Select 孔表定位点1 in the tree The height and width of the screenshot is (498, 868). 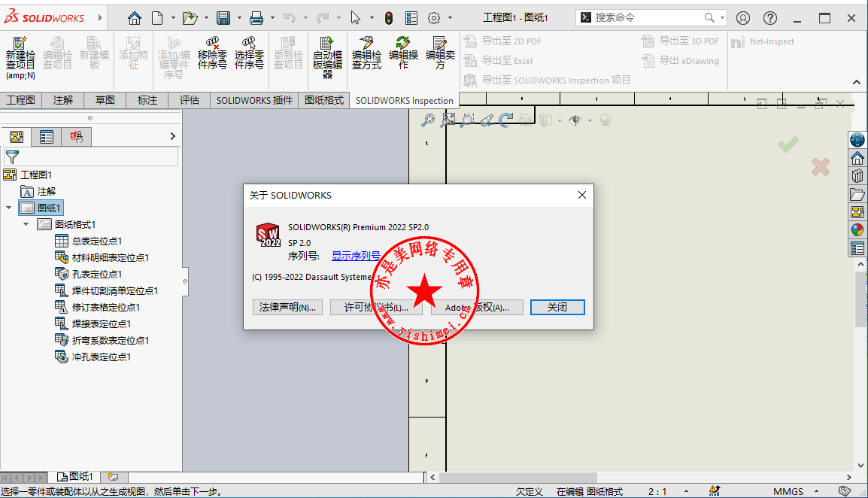[96, 275]
